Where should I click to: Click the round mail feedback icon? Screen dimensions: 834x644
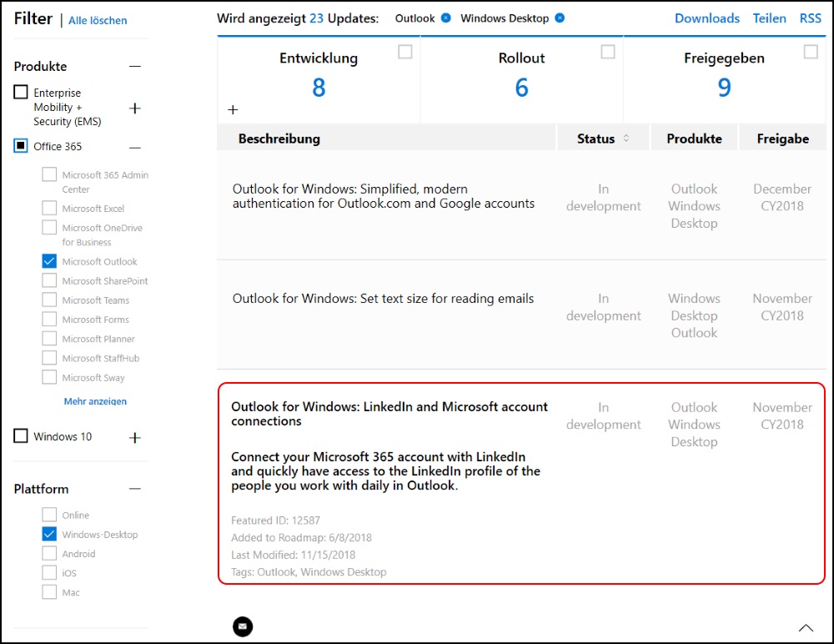pos(243,626)
